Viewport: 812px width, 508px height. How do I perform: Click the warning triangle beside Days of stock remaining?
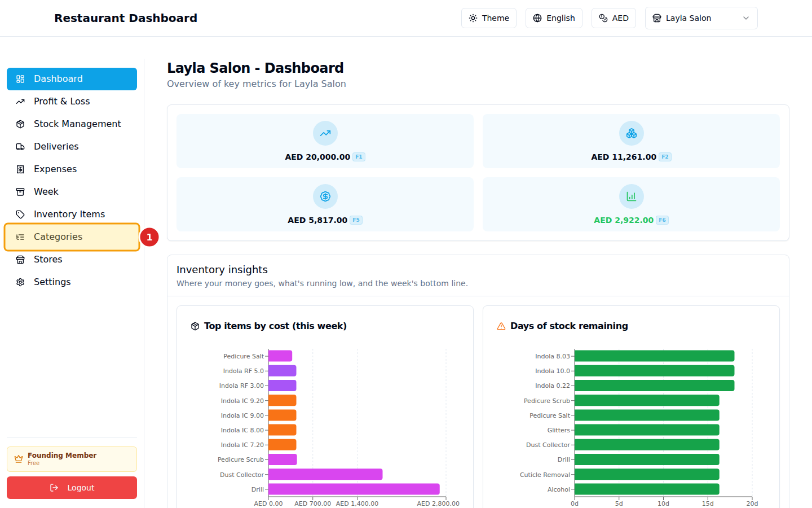(x=501, y=326)
